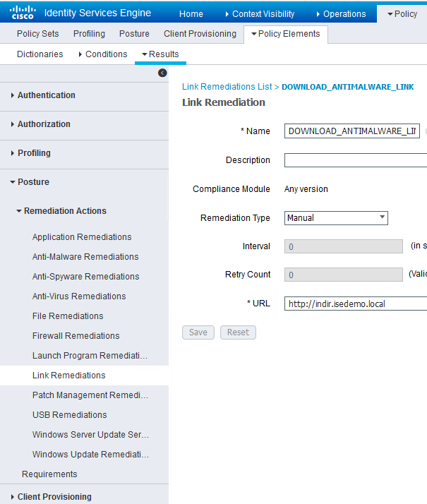Open Anti-Spyware Remediations
This screenshot has height=504, width=427.
pyautogui.click(x=86, y=277)
